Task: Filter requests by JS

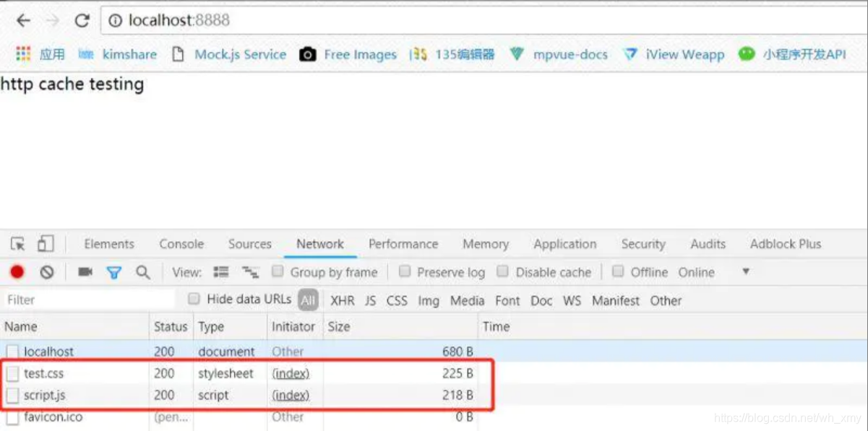Action: pos(370,300)
